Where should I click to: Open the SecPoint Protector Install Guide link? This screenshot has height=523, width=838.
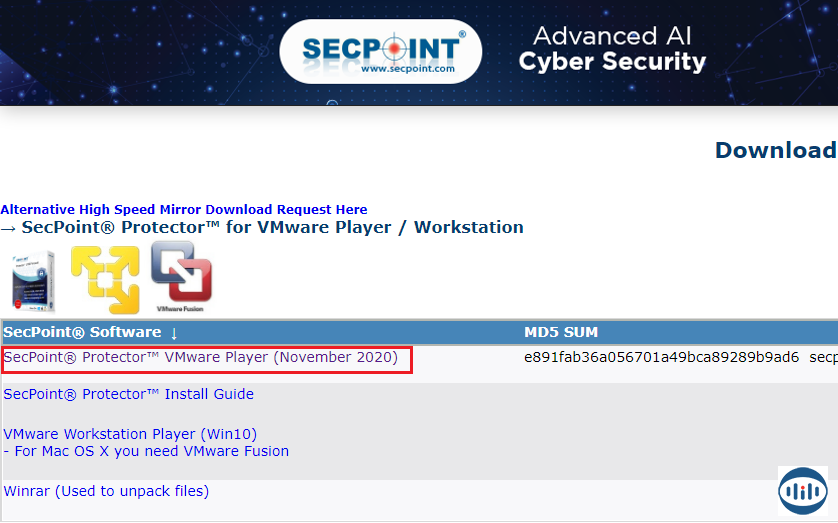(x=129, y=394)
